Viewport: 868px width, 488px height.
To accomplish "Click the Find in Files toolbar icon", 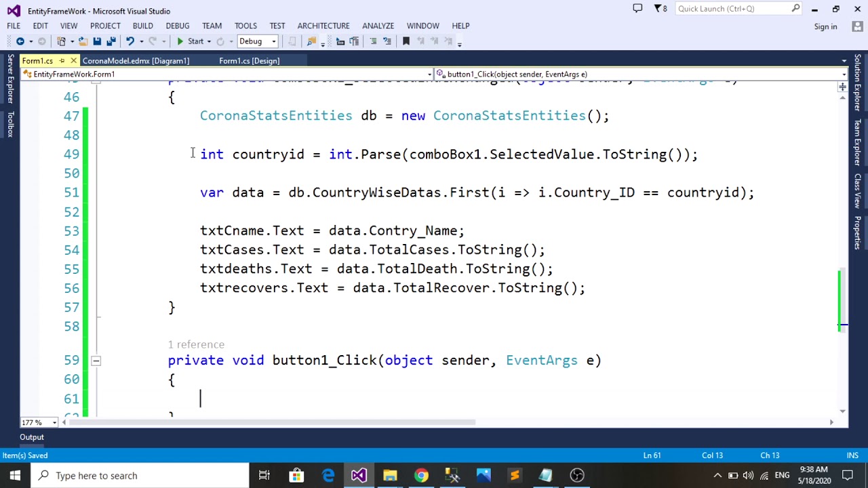I will (311, 41).
